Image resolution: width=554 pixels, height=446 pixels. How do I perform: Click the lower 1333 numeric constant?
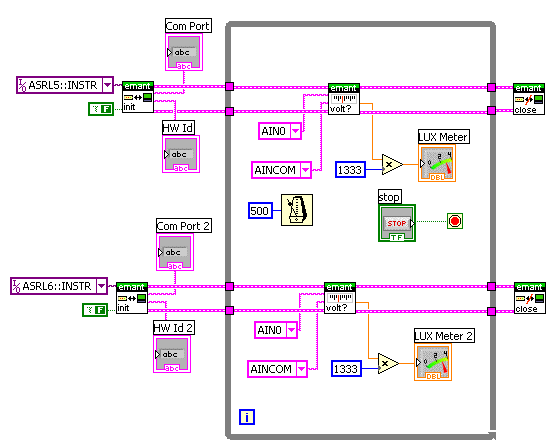point(346,369)
